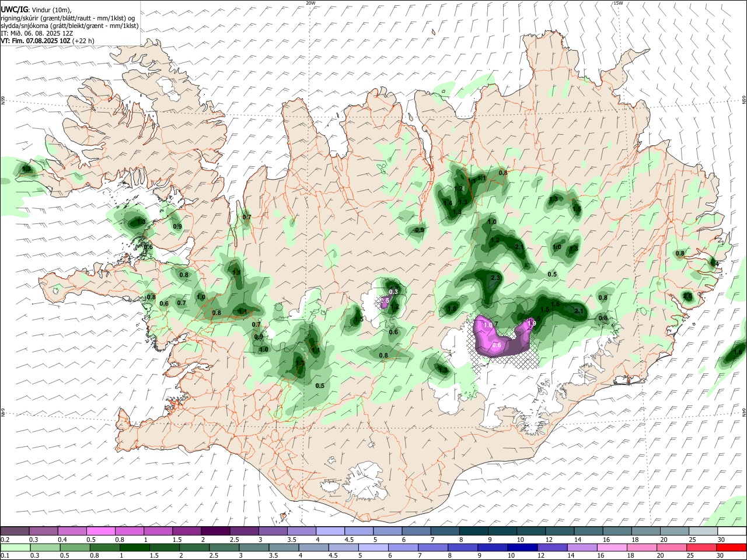Image resolution: width=747 pixels, height=560 pixels.
Task: Click the 'rigning/skúrir' legend description line
Action: pos(67,18)
